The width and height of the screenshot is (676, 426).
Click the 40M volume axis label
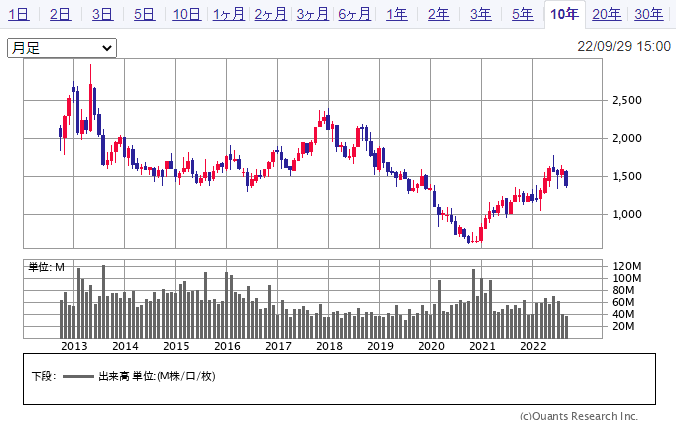pyautogui.click(x=623, y=314)
